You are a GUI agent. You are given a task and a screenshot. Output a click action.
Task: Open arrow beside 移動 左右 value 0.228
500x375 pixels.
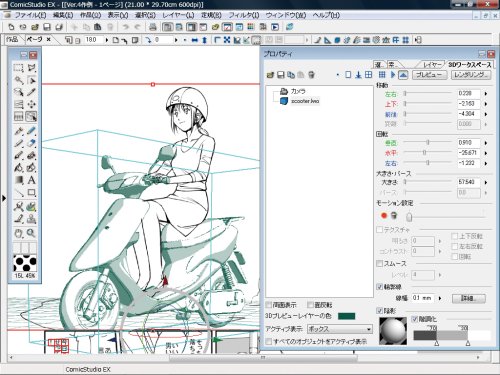(x=486, y=94)
